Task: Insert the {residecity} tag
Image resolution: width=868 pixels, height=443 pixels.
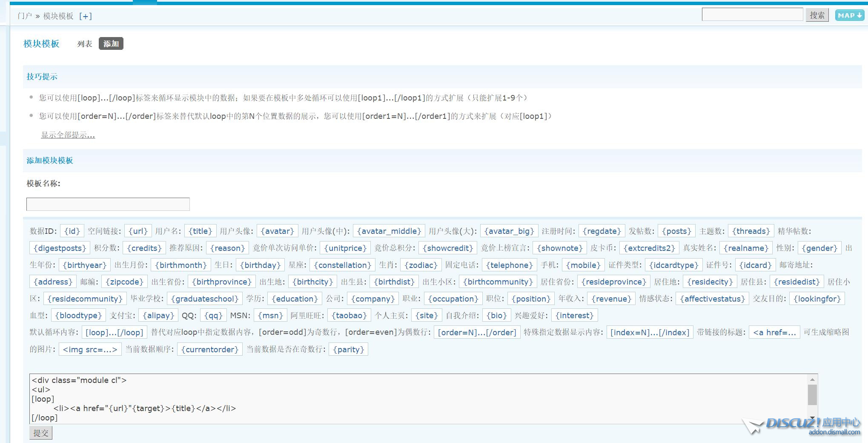Action: [710, 282]
